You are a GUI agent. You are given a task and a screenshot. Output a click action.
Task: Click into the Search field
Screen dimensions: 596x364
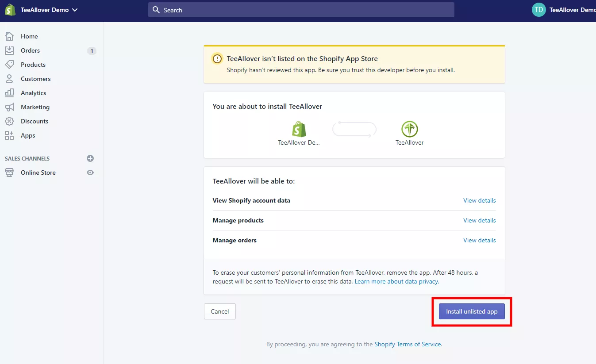click(301, 10)
